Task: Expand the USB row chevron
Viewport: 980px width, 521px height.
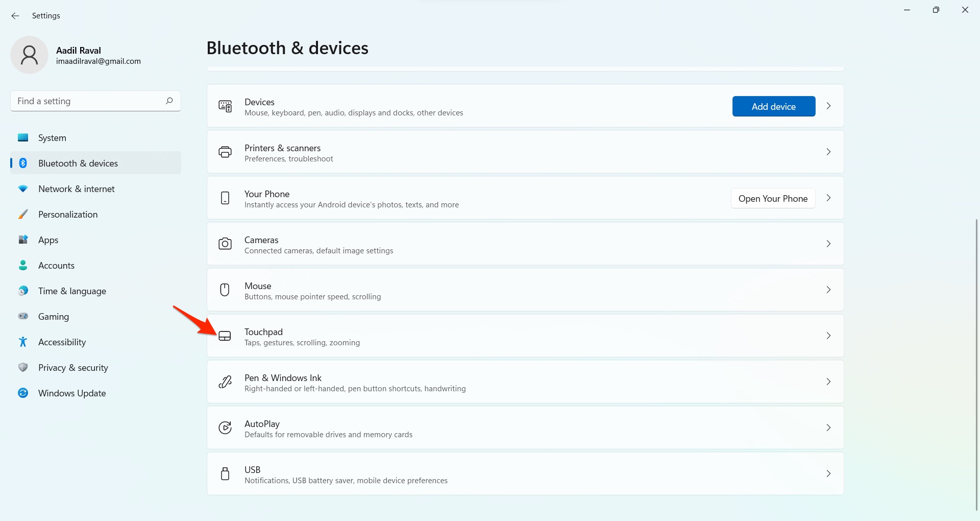Action: click(x=828, y=474)
